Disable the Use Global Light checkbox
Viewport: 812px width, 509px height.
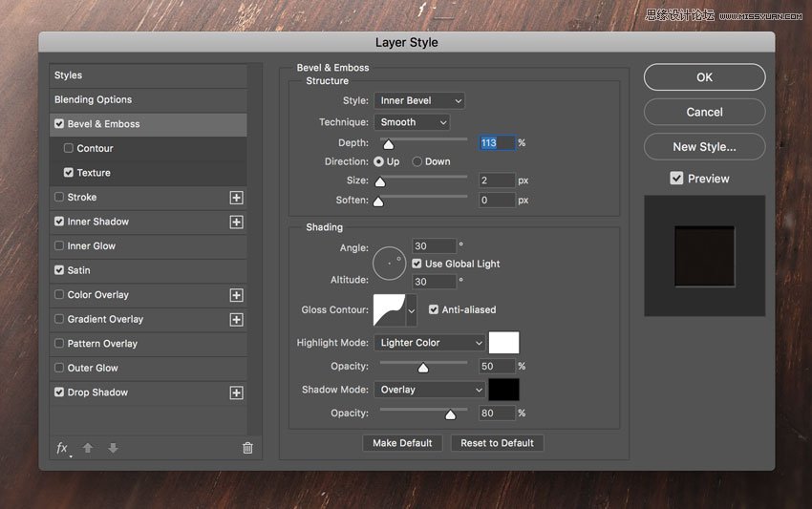click(417, 264)
